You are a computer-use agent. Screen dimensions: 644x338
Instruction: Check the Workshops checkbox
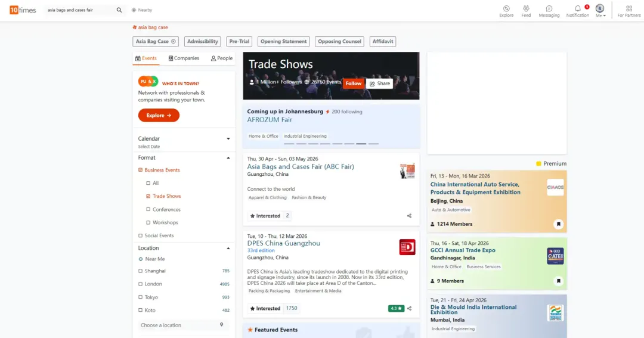[x=148, y=222]
